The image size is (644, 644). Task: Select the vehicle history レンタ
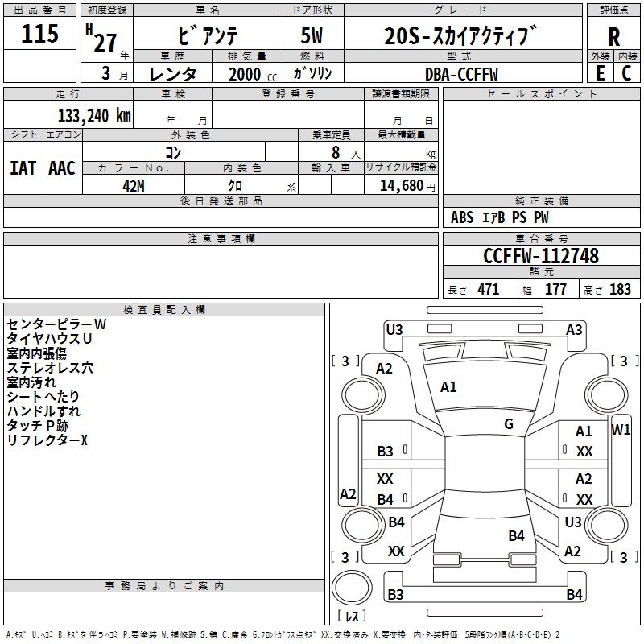172,74
